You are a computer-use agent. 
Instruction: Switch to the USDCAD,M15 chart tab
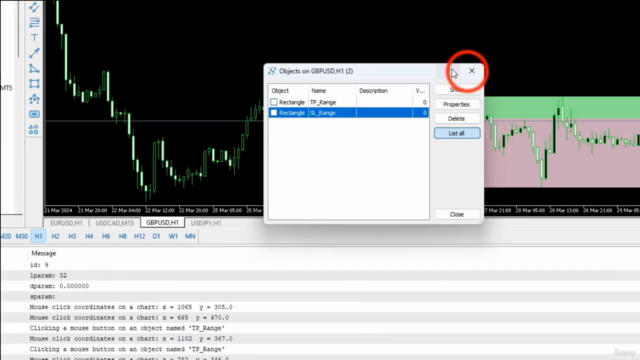pyautogui.click(x=115, y=223)
